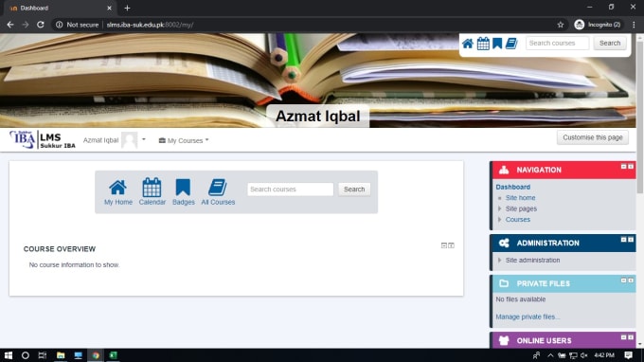Viewport: 644px width, 362px height.
Task: Reload the page in the browser
Action: 40,25
